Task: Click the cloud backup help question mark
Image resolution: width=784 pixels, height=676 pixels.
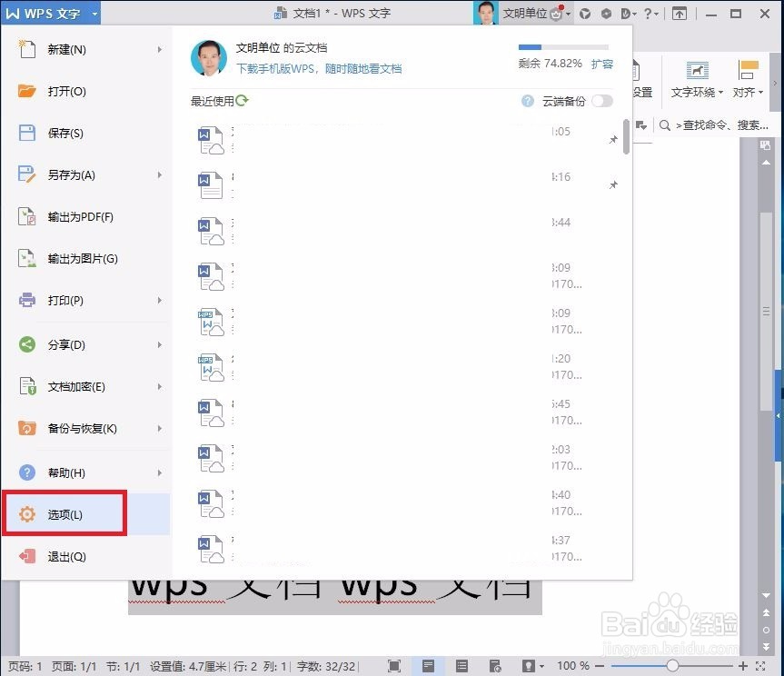Action: [528, 101]
